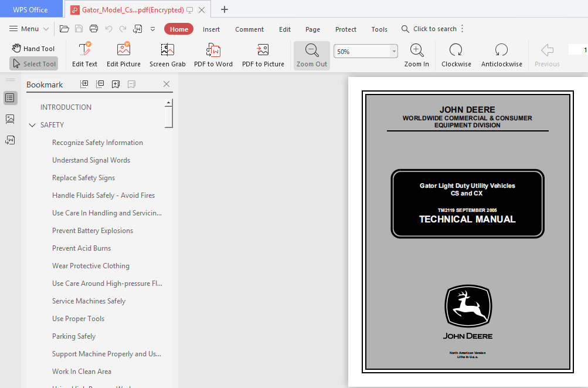Rotate the page Anticlockwise
The height and width of the screenshot is (388, 588).
tap(501, 55)
